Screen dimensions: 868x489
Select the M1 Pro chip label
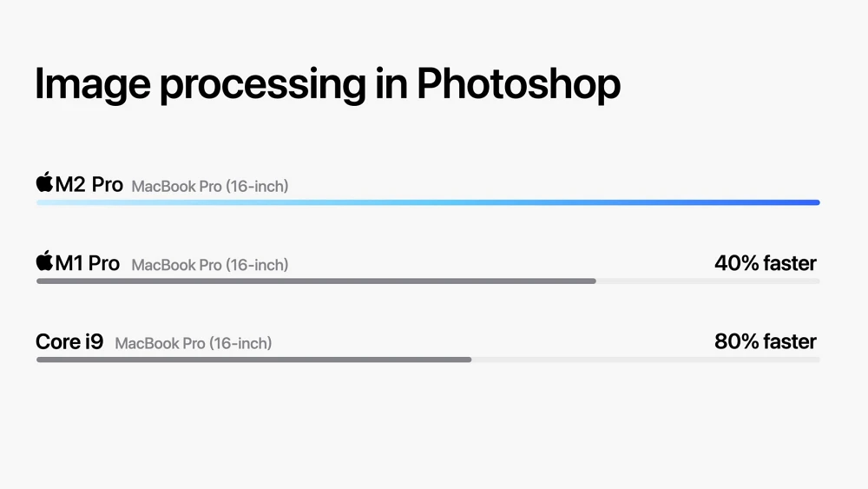pyautogui.click(x=87, y=263)
